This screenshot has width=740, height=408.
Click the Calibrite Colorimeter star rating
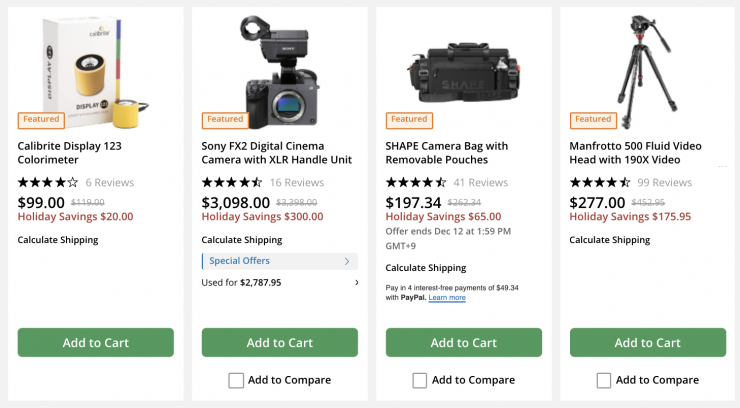click(x=48, y=183)
